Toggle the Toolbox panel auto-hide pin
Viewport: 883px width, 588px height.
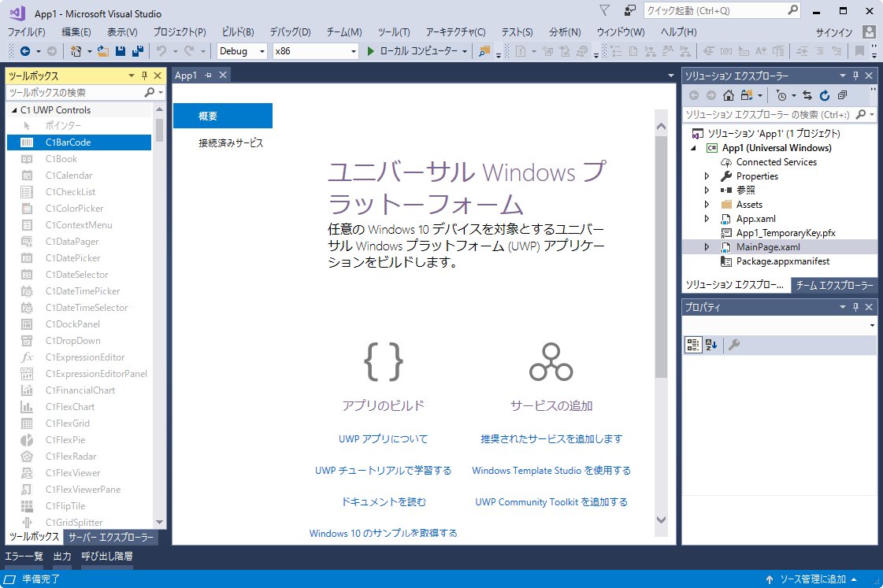[144, 76]
